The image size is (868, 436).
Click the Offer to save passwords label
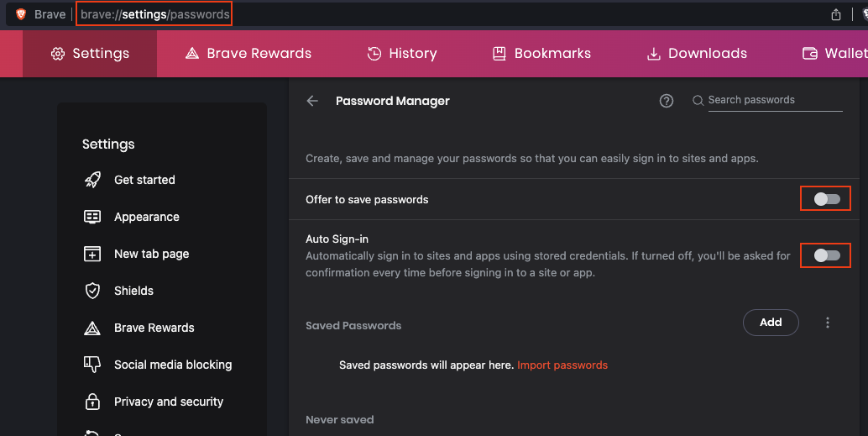tap(367, 199)
